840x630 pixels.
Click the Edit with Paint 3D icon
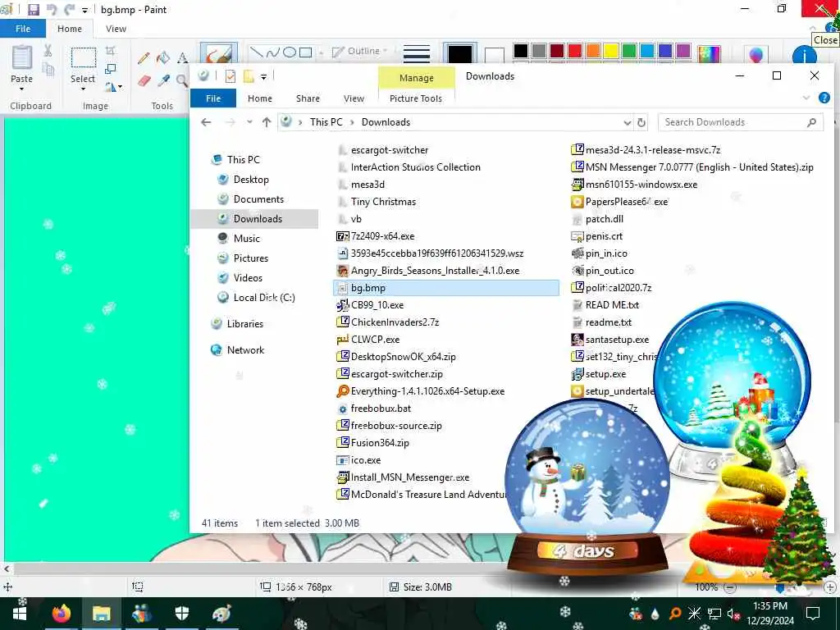coord(756,55)
